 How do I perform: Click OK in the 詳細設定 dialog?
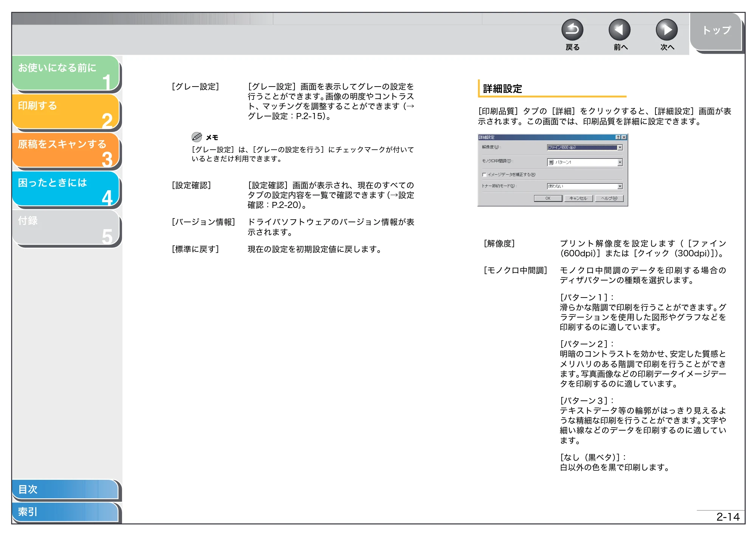548,198
